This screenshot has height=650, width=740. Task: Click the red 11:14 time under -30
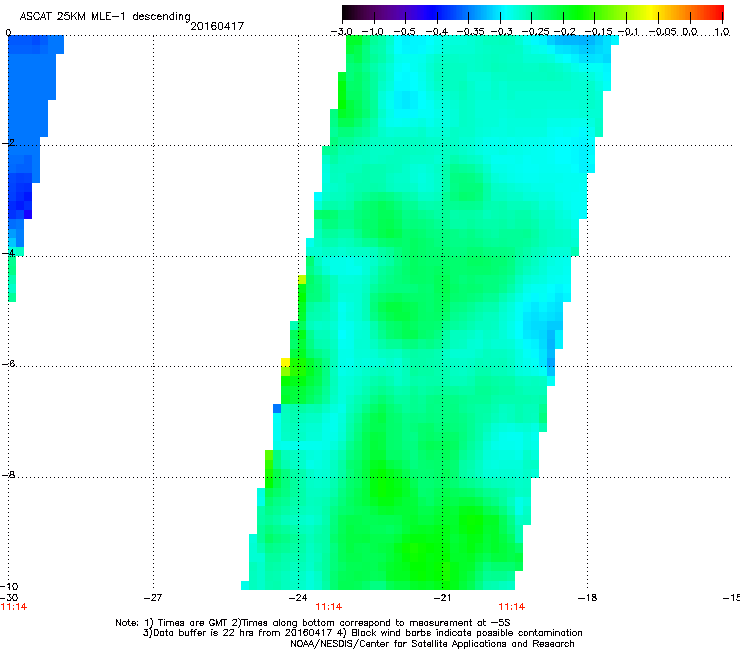coord(14,607)
